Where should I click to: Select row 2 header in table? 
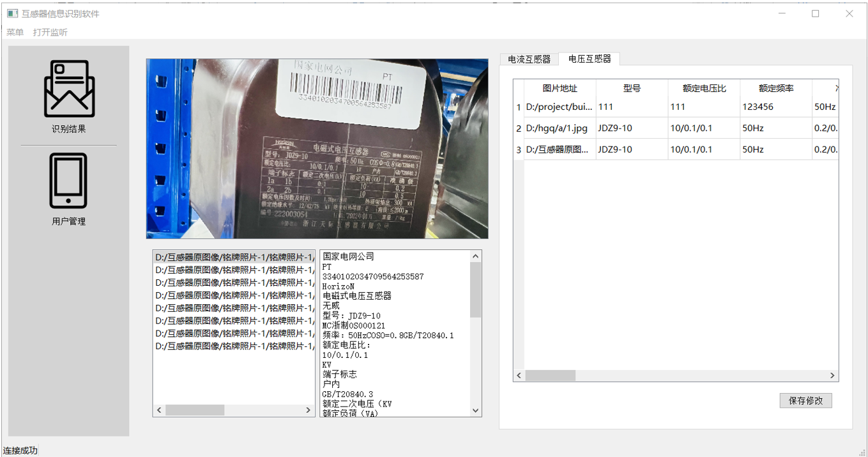coord(519,128)
